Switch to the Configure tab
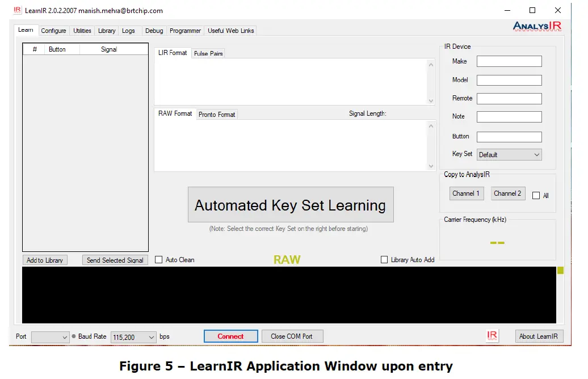This screenshot has height=379, width=588. click(x=53, y=31)
